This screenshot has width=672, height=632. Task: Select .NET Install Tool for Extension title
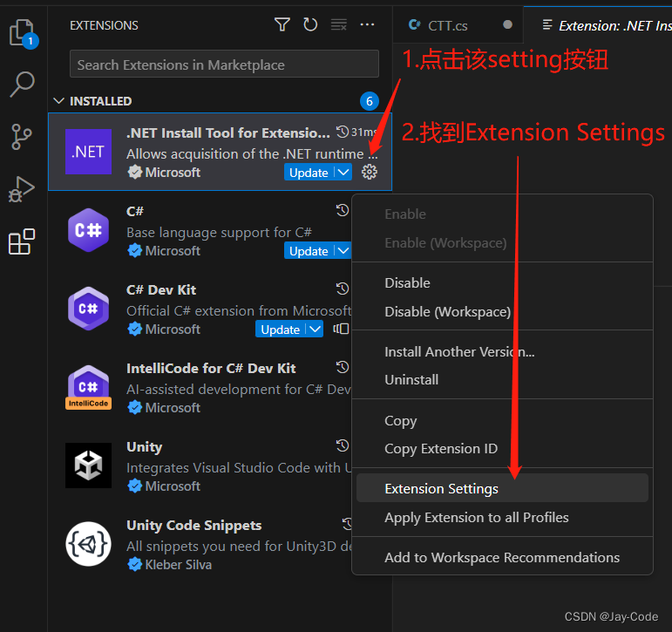228,133
